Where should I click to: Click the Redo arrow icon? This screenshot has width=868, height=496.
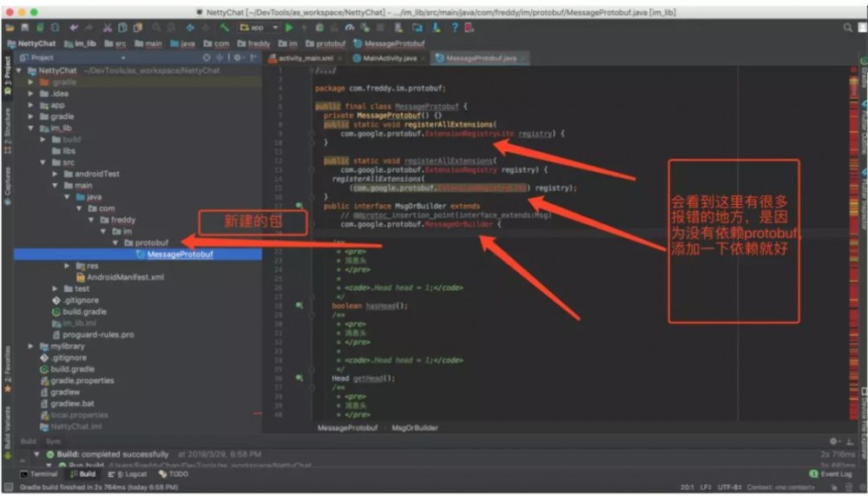89,28
